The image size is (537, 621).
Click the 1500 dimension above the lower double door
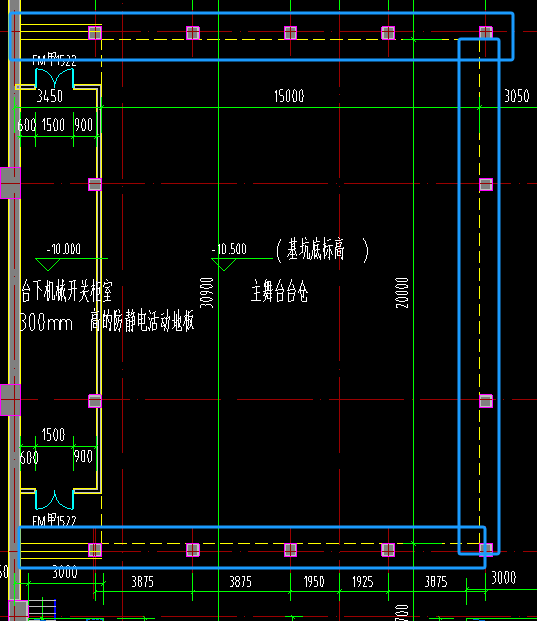pyautogui.click(x=53, y=434)
